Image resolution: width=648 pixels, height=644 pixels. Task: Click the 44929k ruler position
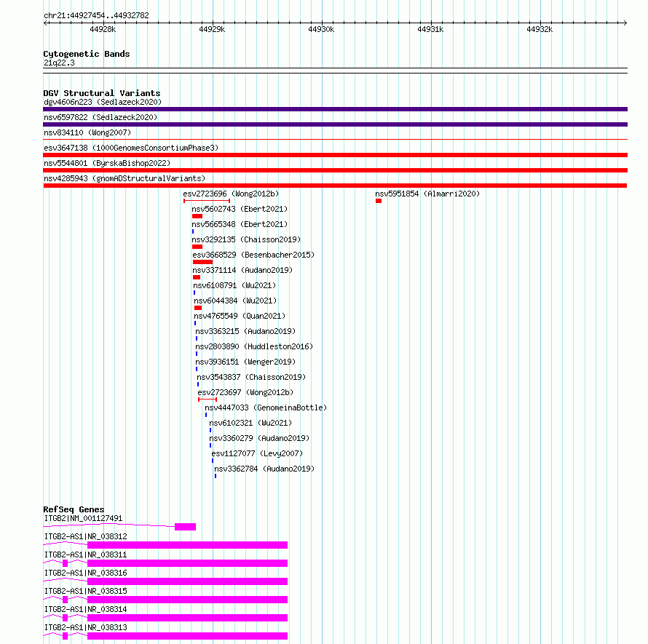coord(212,29)
